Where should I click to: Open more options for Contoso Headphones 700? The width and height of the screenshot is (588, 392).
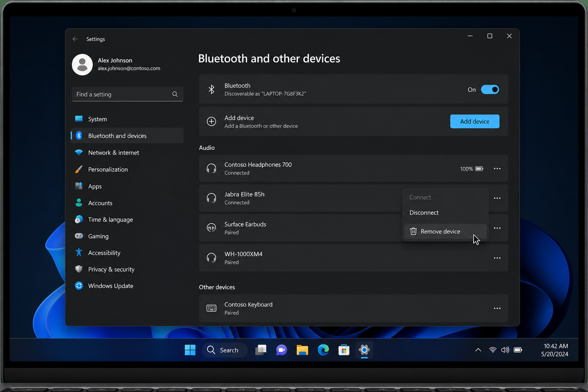497,168
